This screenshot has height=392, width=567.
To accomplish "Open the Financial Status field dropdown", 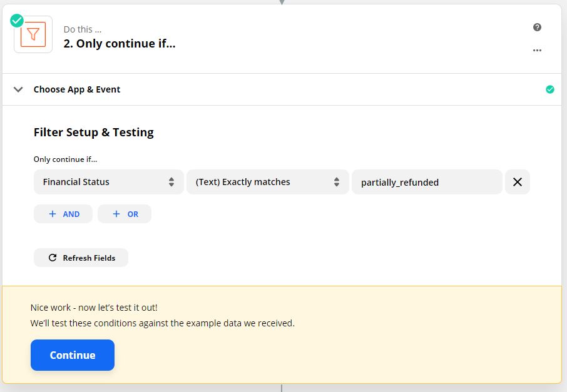I will (x=109, y=182).
